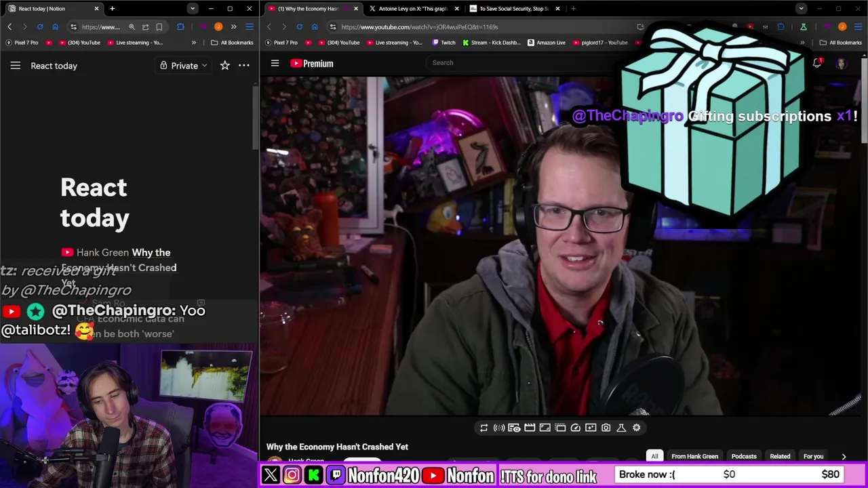Go back in the Notion browser window
This screenshot has height=488, width=868.
9,27
